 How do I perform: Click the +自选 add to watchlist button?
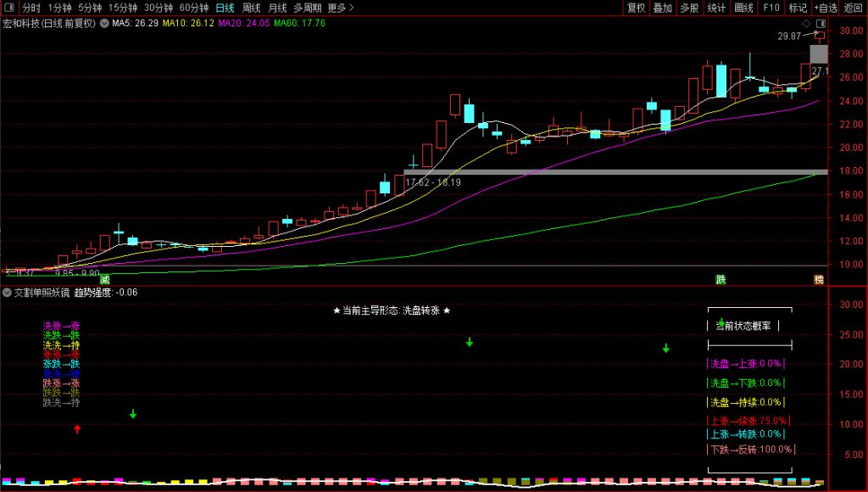pyautogui.click(x=826, y=8)
